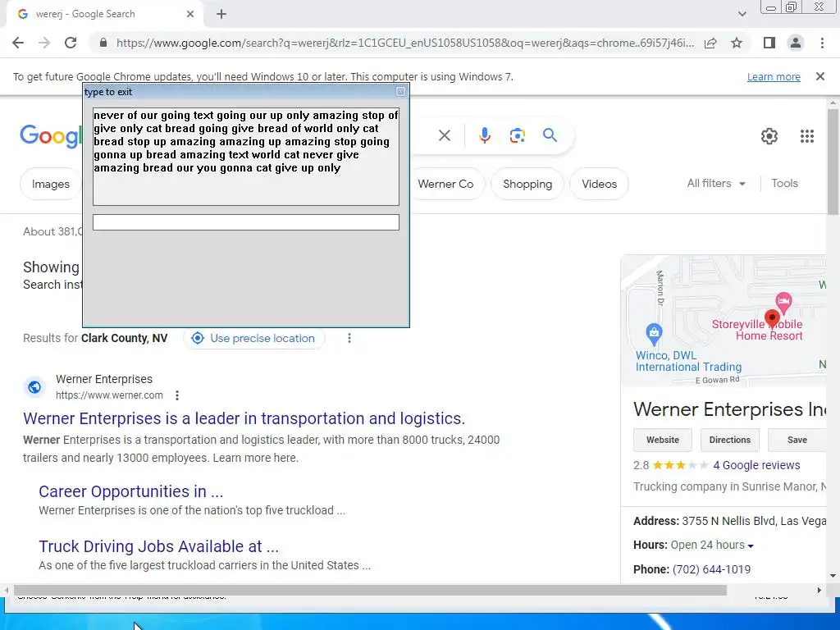
Task: Get Directions to Werner Enterprises
Action: click(x=729, y=440)
